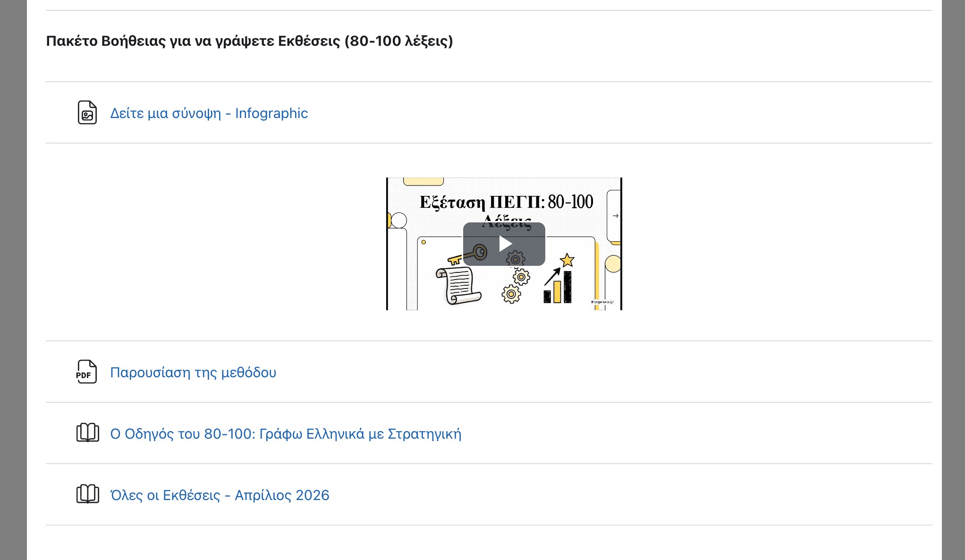Click the book icon beside Ο Οδηγός του 80-100
The width and height of the screenshot is (965, 560).
coord(87,433)
